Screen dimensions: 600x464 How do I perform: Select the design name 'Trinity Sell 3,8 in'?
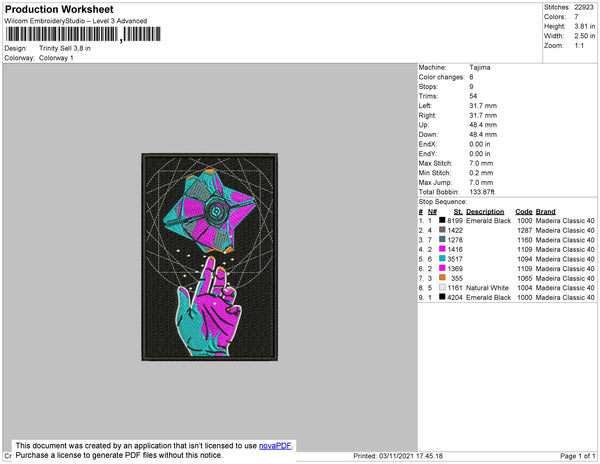[x=65, y=48]
